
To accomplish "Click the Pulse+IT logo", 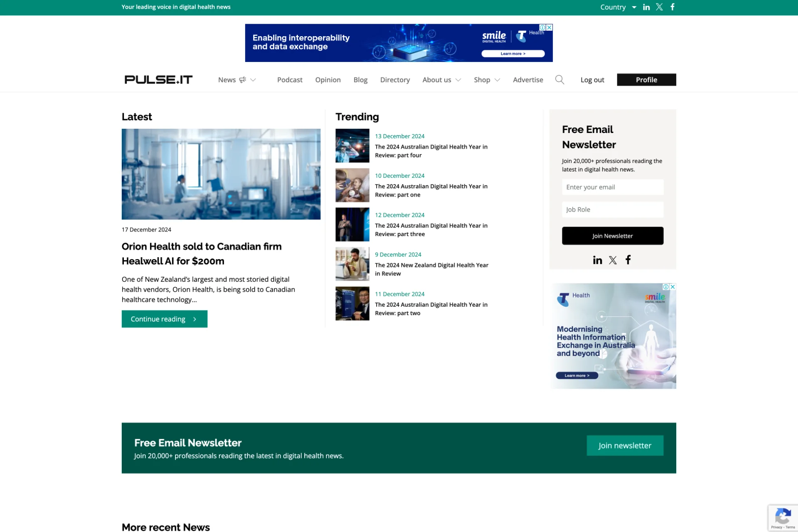I will [158, 79].
